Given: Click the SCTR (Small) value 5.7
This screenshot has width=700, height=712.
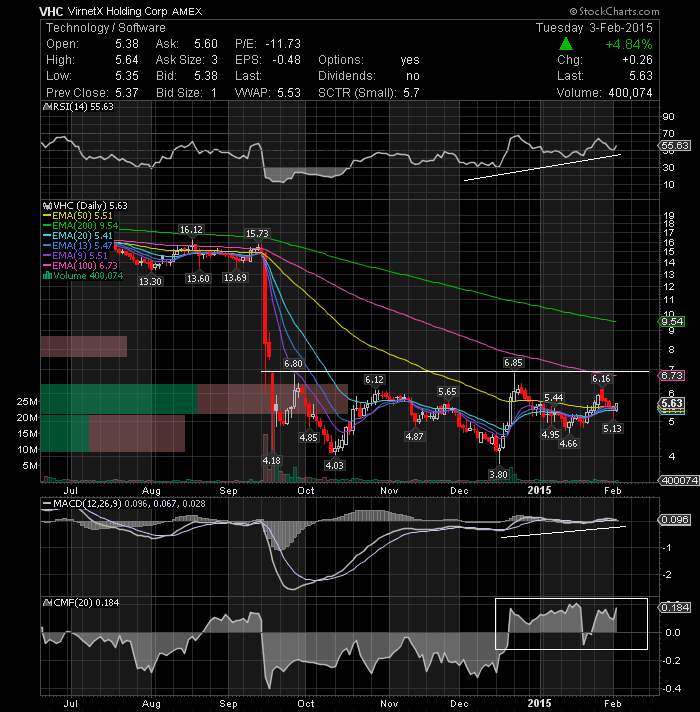Looking at the screenshot, I should [x=411, y=93].
